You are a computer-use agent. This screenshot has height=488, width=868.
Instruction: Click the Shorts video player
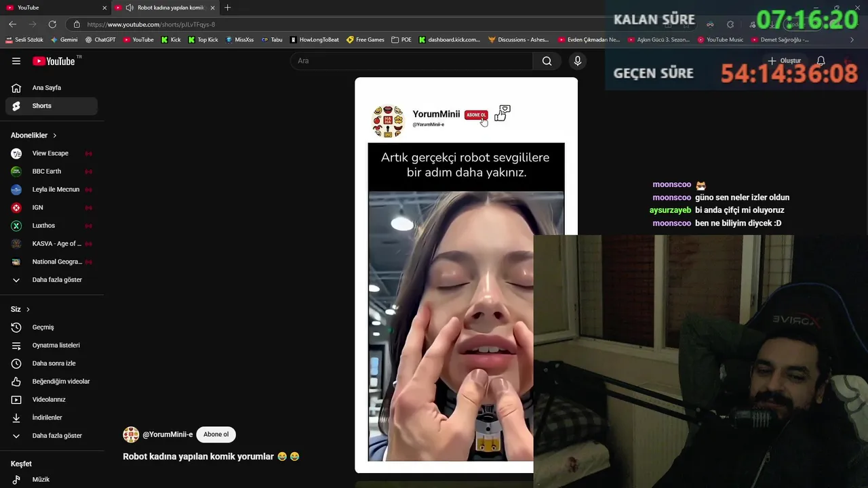pos(466,274)
